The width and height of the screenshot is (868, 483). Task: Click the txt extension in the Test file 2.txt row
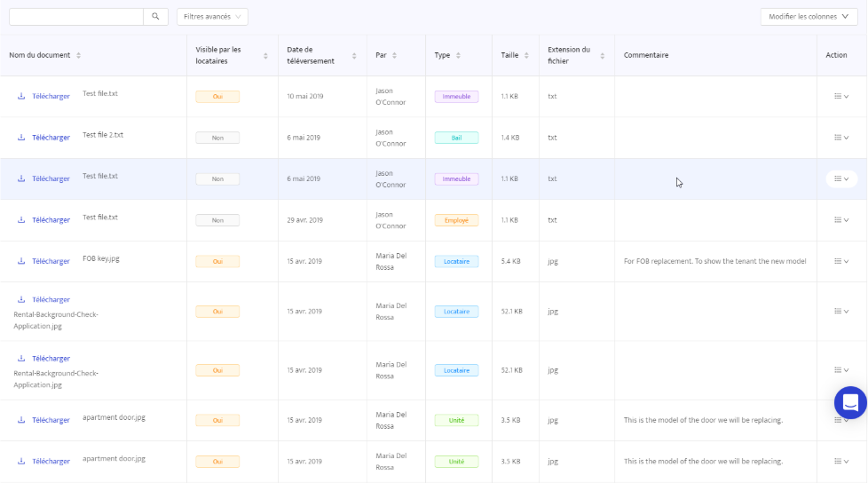click(552, 138)
